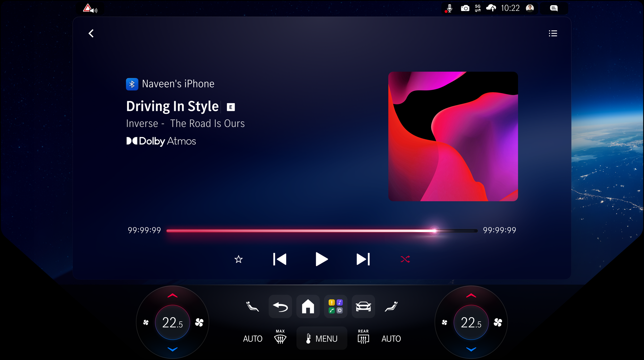
Task: Open the messages notification icon
Action: click(554, 8)
